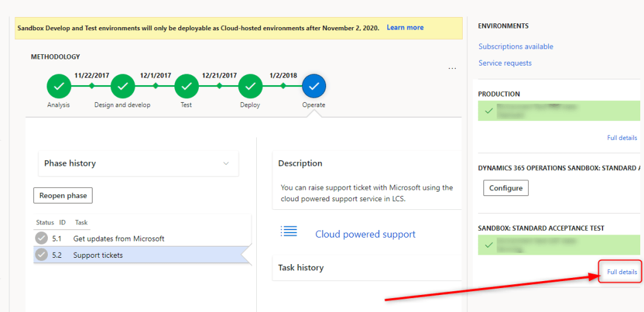
Task: Open Full details for Sandbox acceptance test
Action: 621,272
